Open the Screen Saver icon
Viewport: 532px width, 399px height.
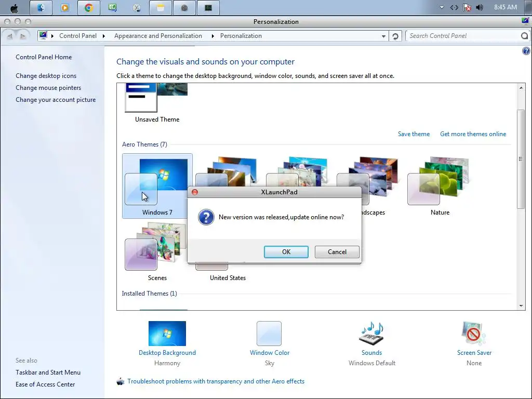point(474,334)
